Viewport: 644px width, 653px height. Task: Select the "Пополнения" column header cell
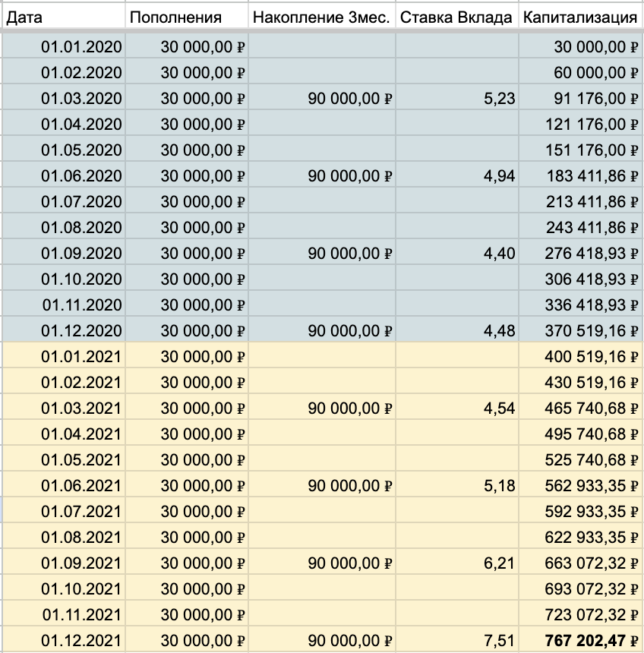pyautogui.click(x=187, y=17)
